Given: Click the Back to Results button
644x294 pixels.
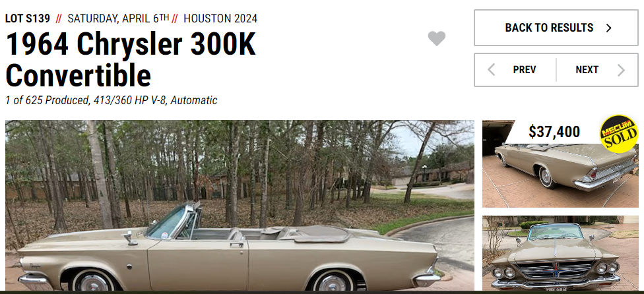Looking at the screenshot, I should (x=556, y=28).
